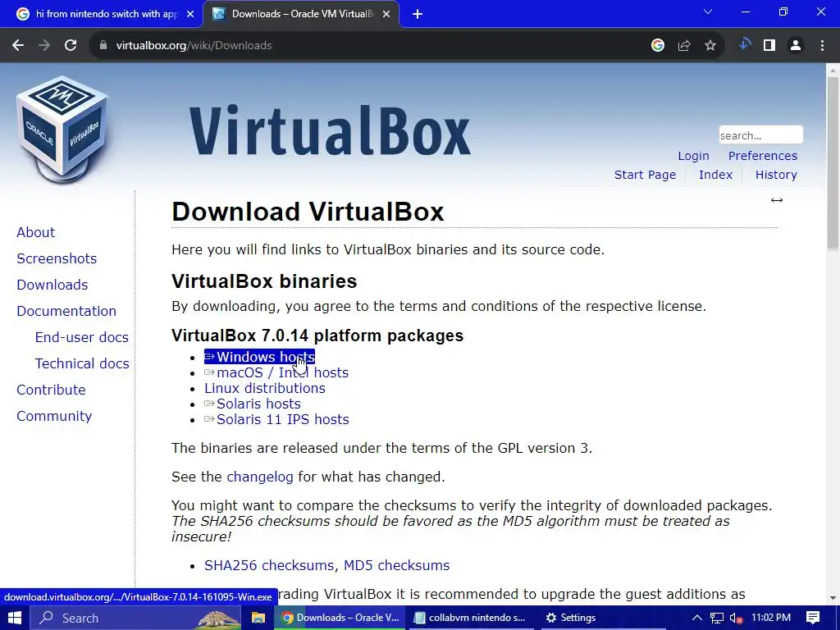The height and width of the screenshot is (630, 840).
Task: Open Documentation in the sidebar
Action: pos(66,311)
